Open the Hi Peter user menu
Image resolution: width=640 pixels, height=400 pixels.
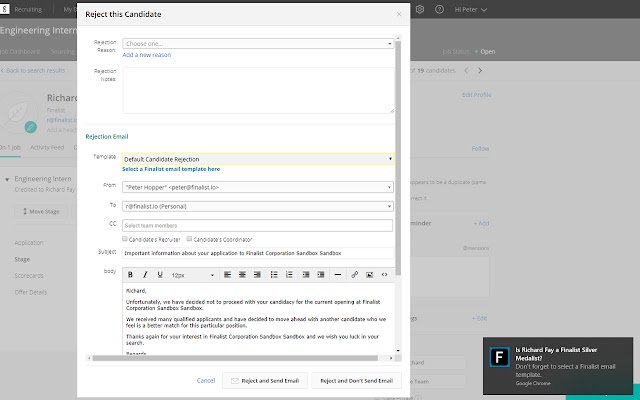[x=471, y=9]
